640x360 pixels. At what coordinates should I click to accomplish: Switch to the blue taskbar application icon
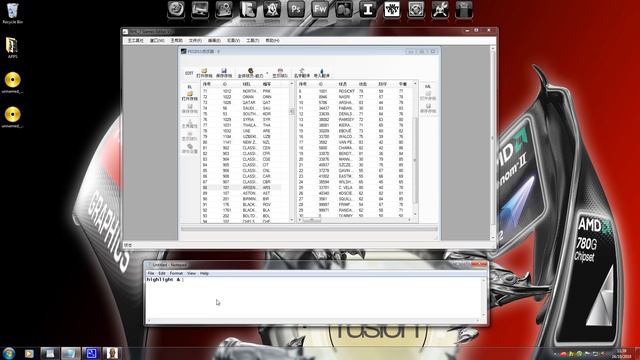coord(91,353)
